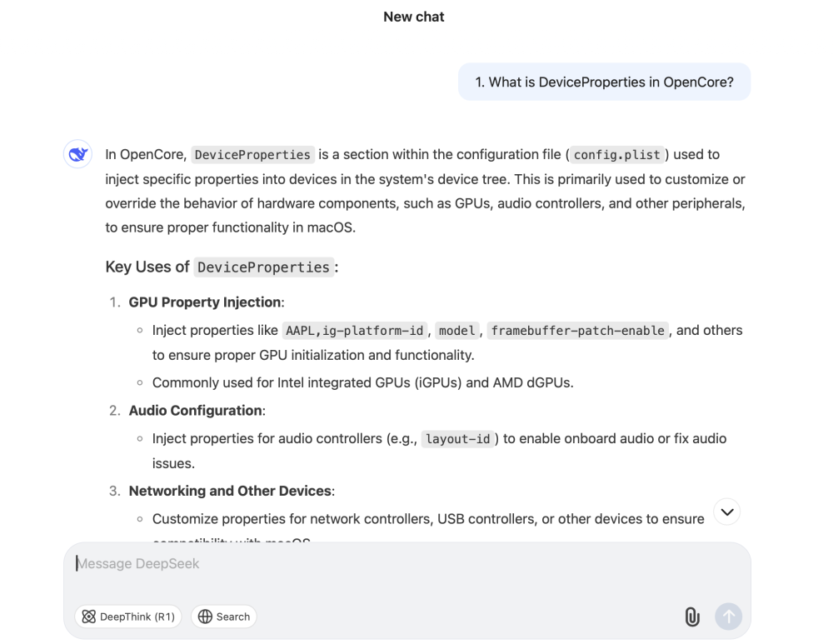Click the New chat title

coord(414,17)
